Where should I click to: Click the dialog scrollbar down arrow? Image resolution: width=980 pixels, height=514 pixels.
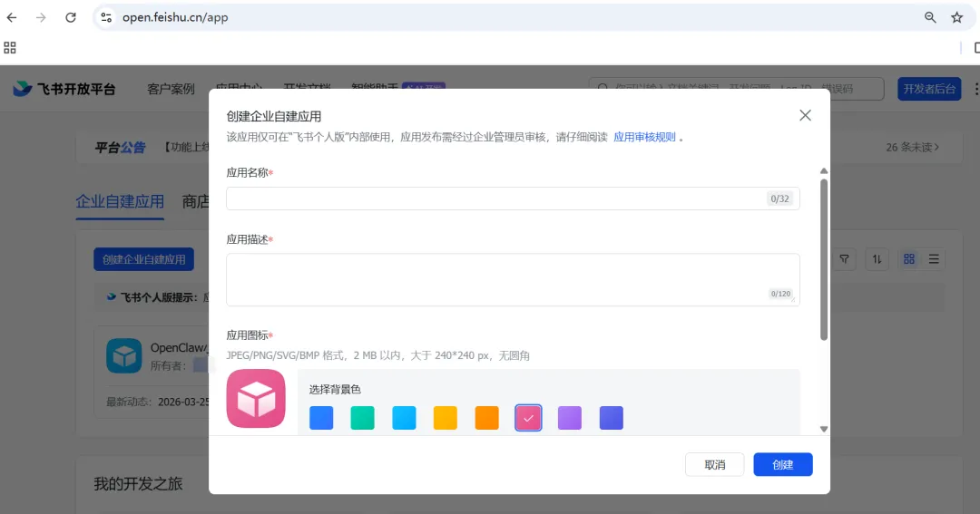824,429
